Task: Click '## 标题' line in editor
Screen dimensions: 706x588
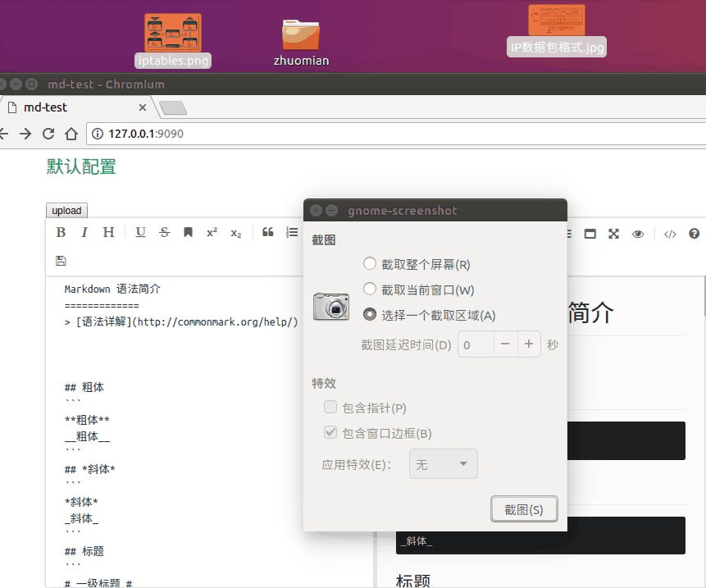Action: click(x=84, y=551)
